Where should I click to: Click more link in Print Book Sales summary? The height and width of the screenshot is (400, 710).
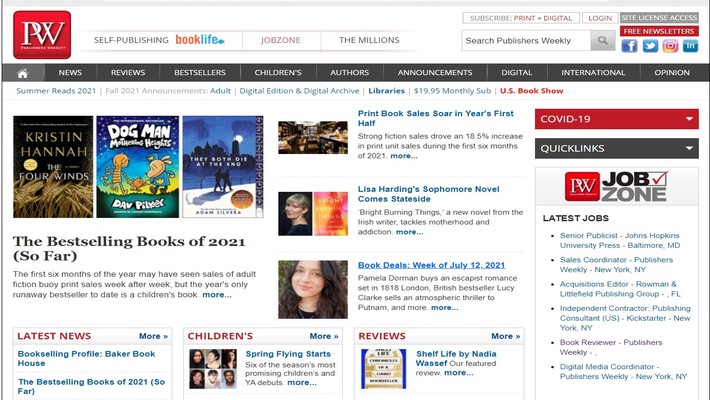point(404,156)
